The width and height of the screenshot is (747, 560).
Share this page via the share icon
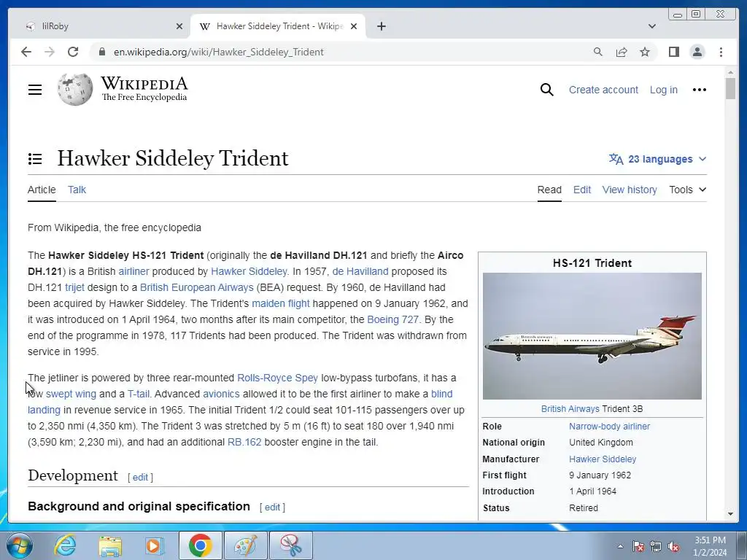click(622, 52)
